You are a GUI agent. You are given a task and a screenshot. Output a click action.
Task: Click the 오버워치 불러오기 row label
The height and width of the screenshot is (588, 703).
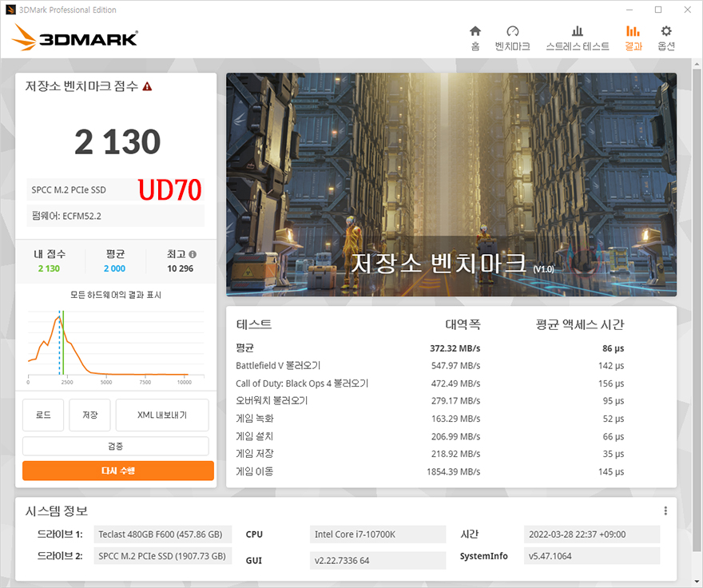(272, 400)
